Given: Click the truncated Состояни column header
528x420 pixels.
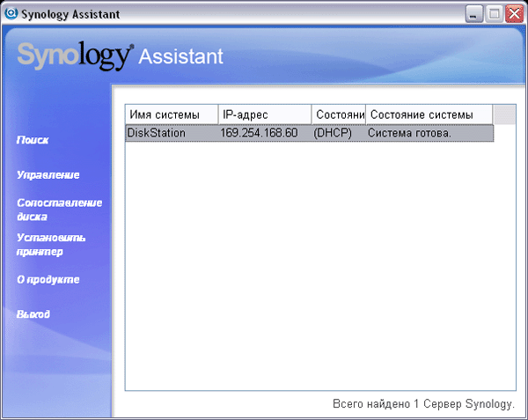Looking at the screenshot, I should (x=339, y=114).
